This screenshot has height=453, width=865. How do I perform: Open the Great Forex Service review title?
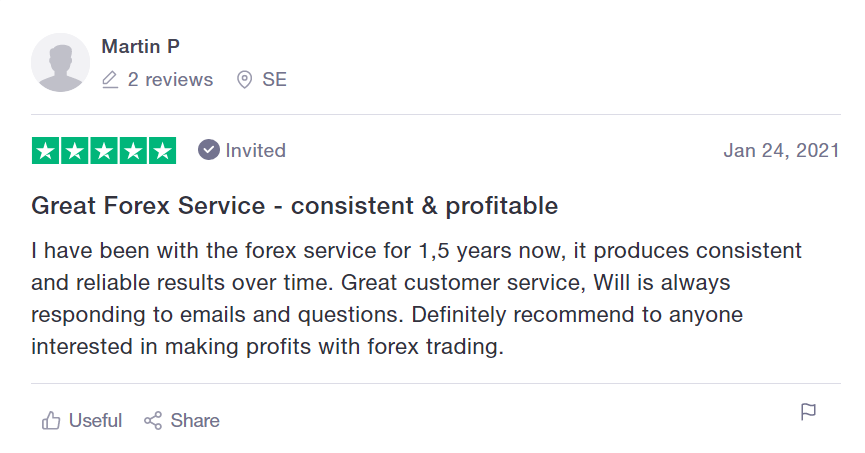point(295,206)
